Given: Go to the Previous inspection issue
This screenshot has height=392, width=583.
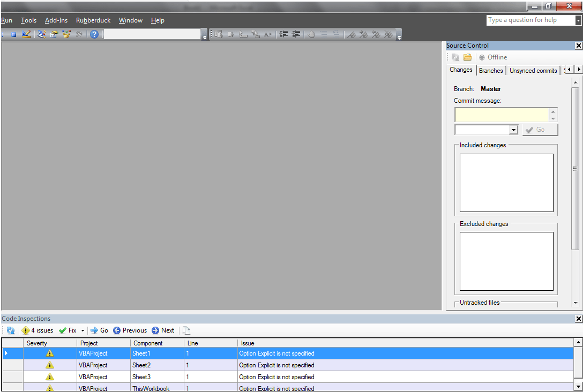Looking at the screenshot, I should (130, 330).
